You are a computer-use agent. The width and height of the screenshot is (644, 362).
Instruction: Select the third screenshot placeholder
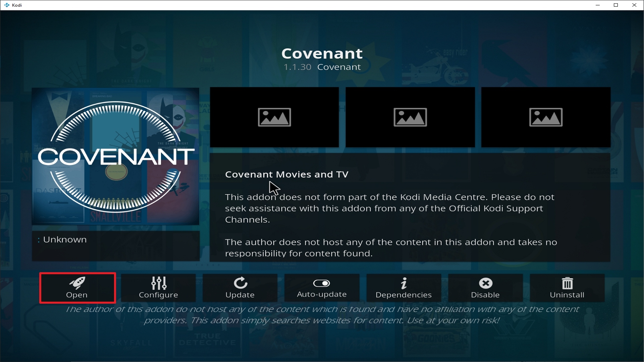[546, 117]
